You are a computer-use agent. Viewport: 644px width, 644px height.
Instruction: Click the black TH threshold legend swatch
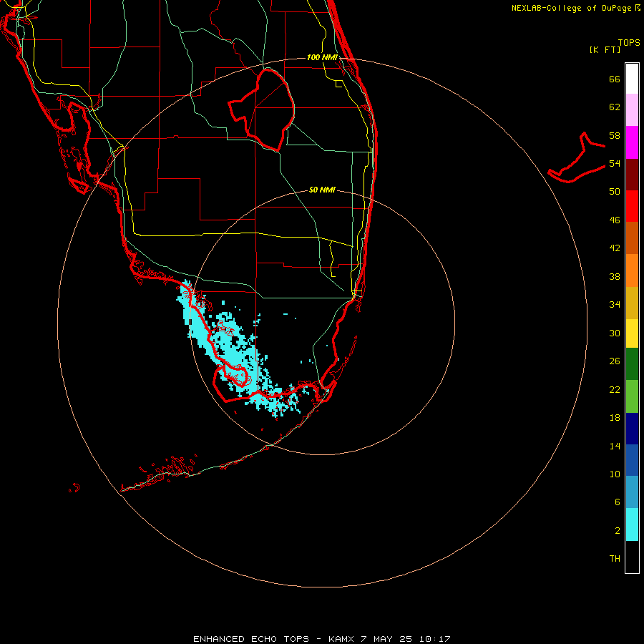[632, 557]
